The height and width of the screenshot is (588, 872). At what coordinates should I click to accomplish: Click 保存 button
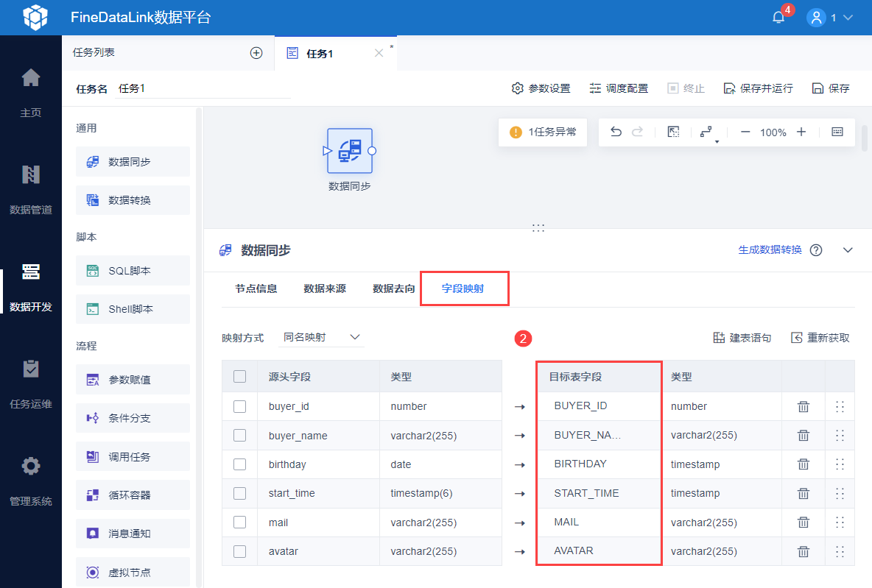pyautogui.click(x=831, y=88)
